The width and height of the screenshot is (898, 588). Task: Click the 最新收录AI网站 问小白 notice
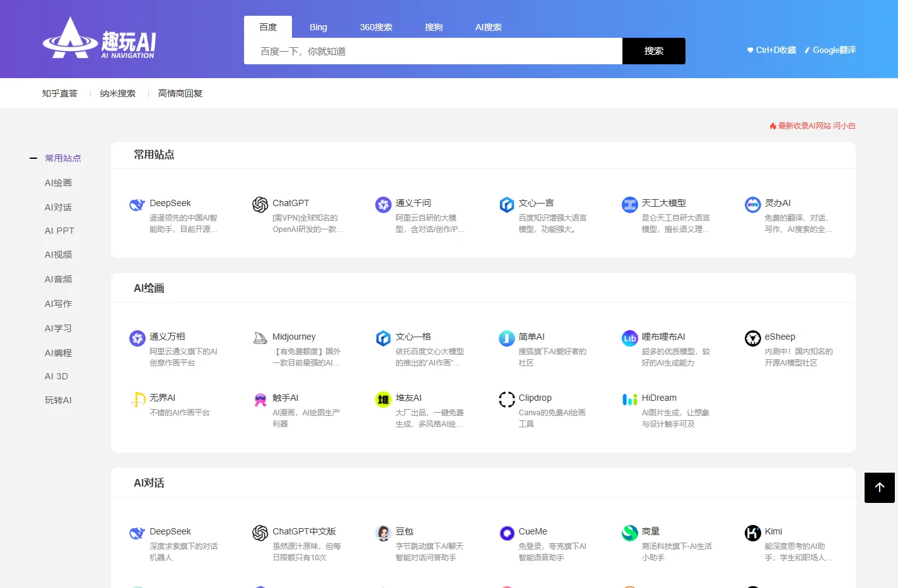812,126
